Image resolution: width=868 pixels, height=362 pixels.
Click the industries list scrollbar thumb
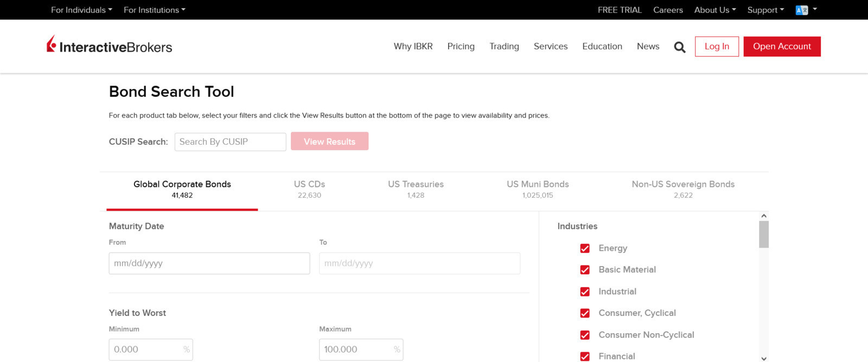764,234
